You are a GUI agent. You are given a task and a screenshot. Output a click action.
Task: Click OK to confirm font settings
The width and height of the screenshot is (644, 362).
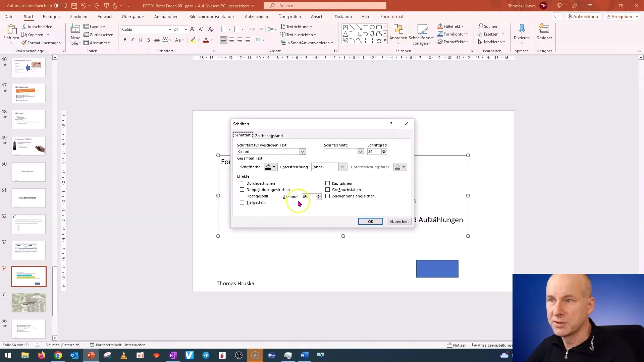[371, 222]
